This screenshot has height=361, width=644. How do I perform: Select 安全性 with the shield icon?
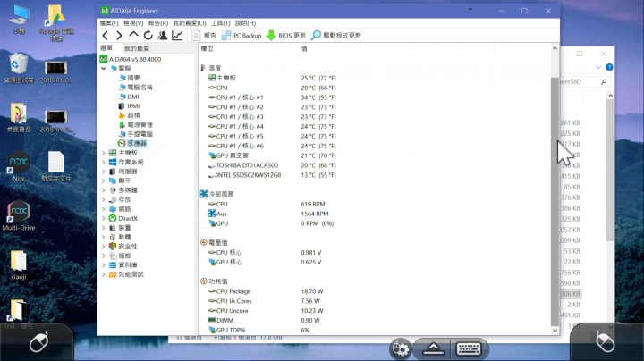point(123,246)
